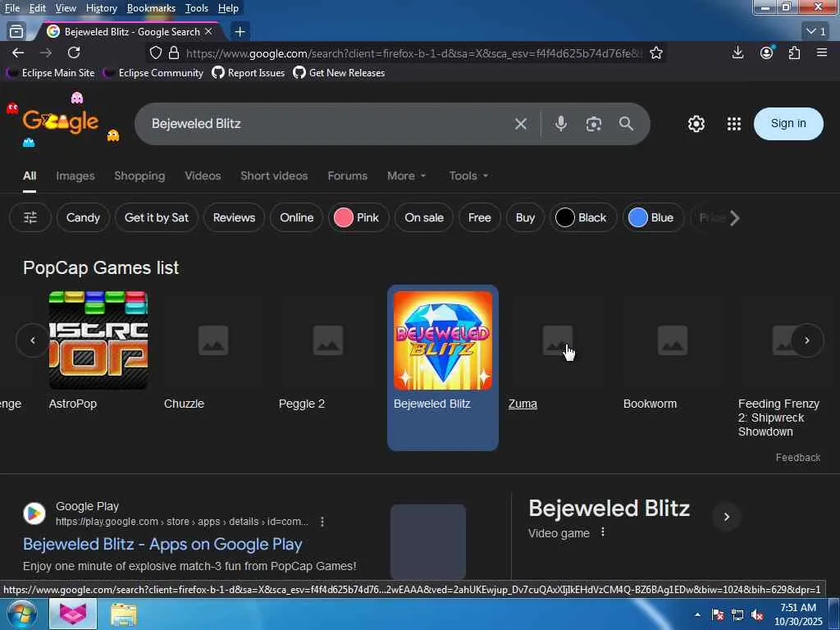Toggle the Buy filter chip
Image resolution: width=840 pixels, height=630 pixels.
click(525, 217)
